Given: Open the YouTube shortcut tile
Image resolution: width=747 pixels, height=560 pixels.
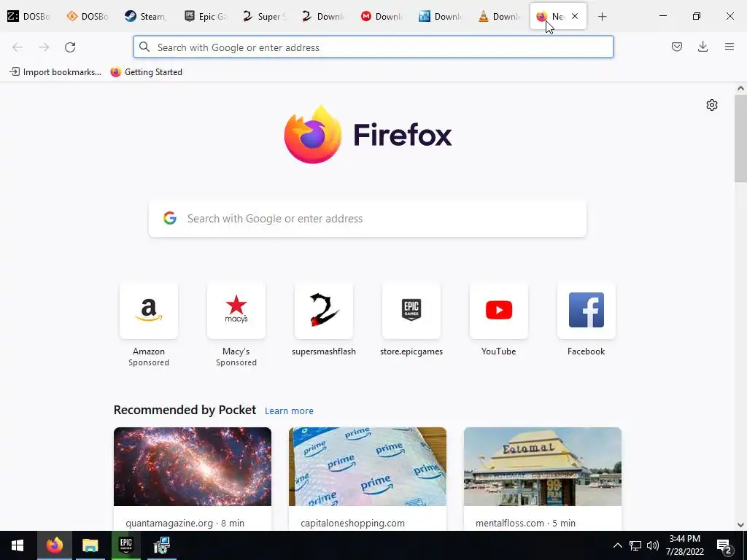Looking at the screenshot, I should click(499, 311).
